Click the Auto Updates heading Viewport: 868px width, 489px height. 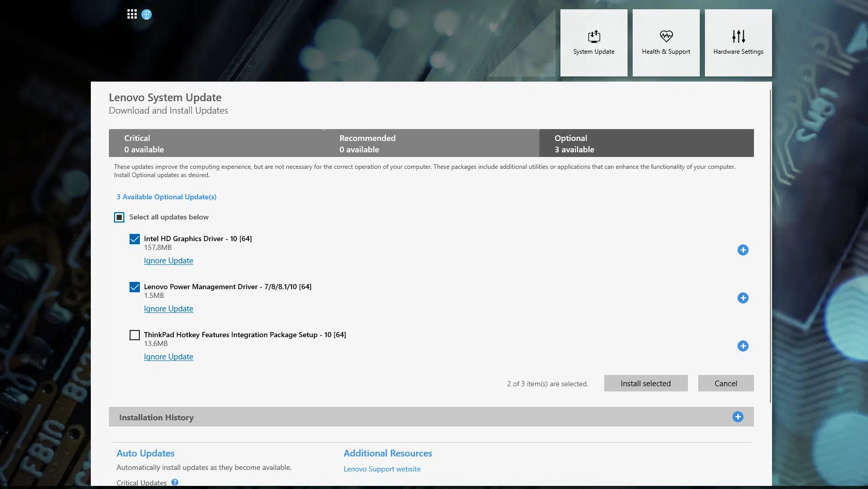146,453
